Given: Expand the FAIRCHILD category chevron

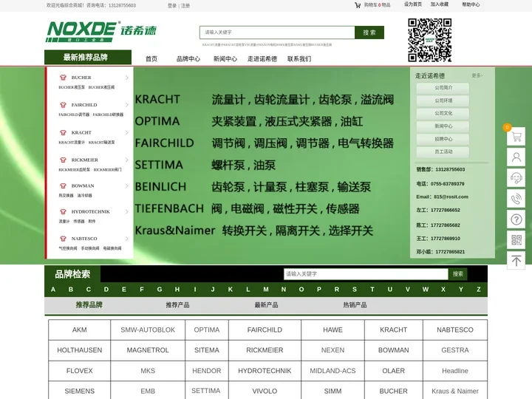Looking at the screenshot, I should click(126, 105).
